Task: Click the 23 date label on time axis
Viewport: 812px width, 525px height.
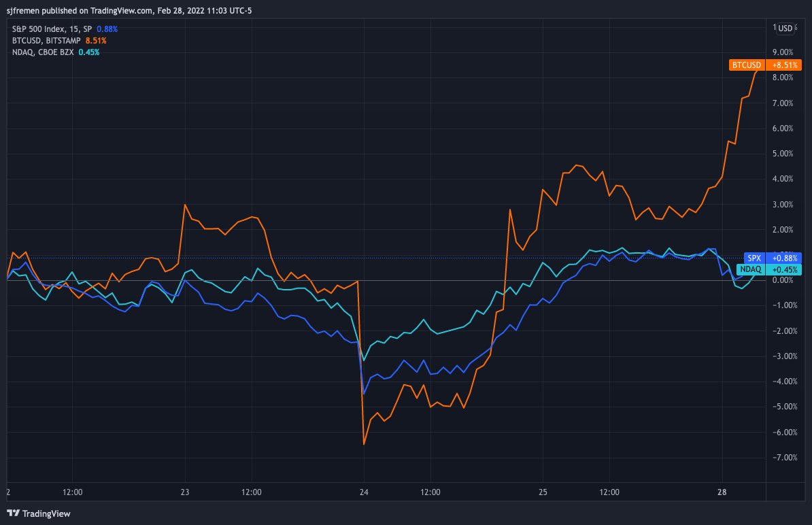Action: [185, 492]
